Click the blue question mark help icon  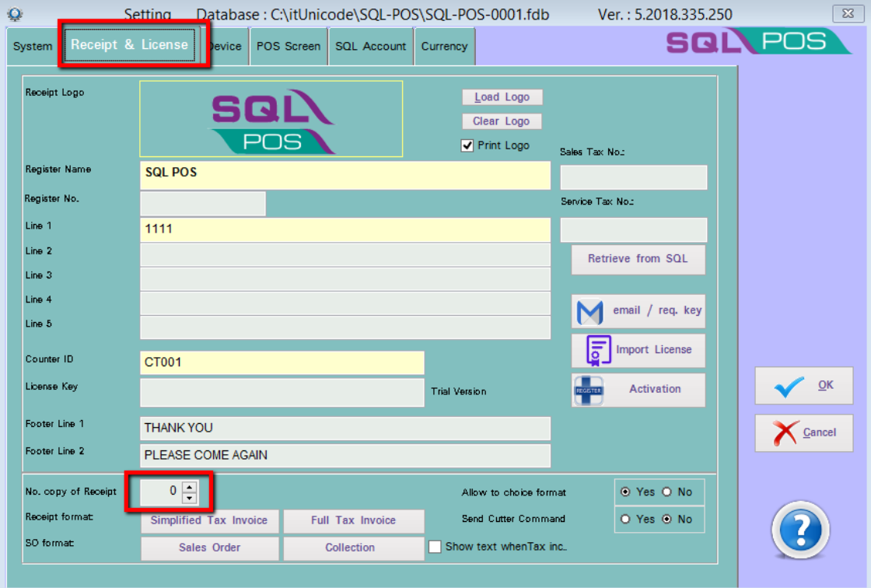coord(800,531)
